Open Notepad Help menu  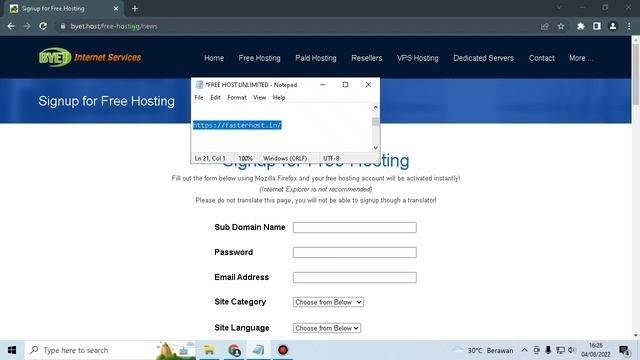pyautogui.click(x=279, y=98)
